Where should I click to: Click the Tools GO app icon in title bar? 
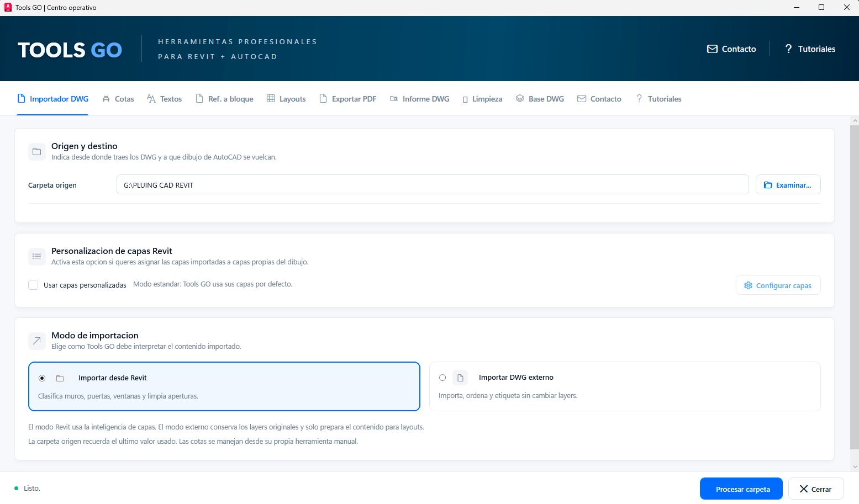pos(8,7)
